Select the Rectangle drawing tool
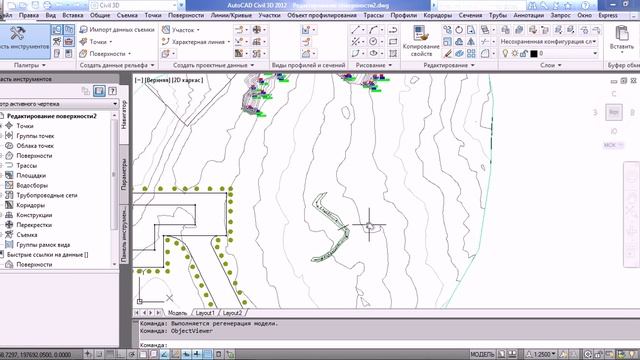Image resolution: width=640 pixels, height=360 pixels. point(393,42)
